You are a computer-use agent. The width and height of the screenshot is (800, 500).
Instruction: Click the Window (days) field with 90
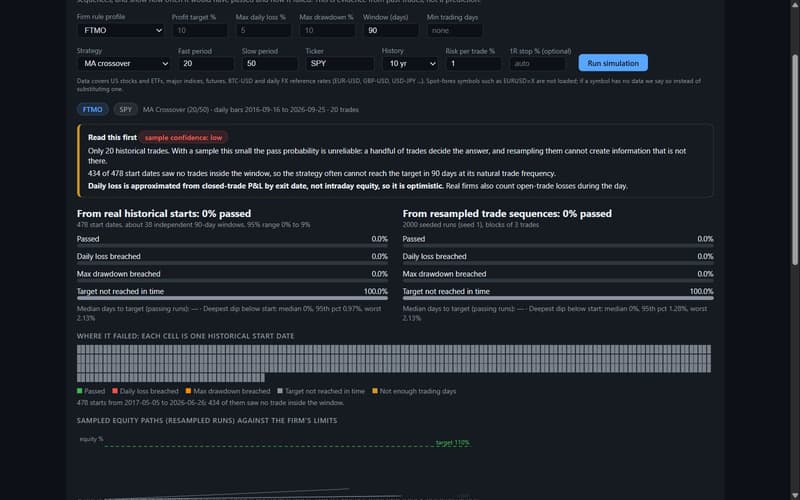pyautogui.click(x=391, y=31)
